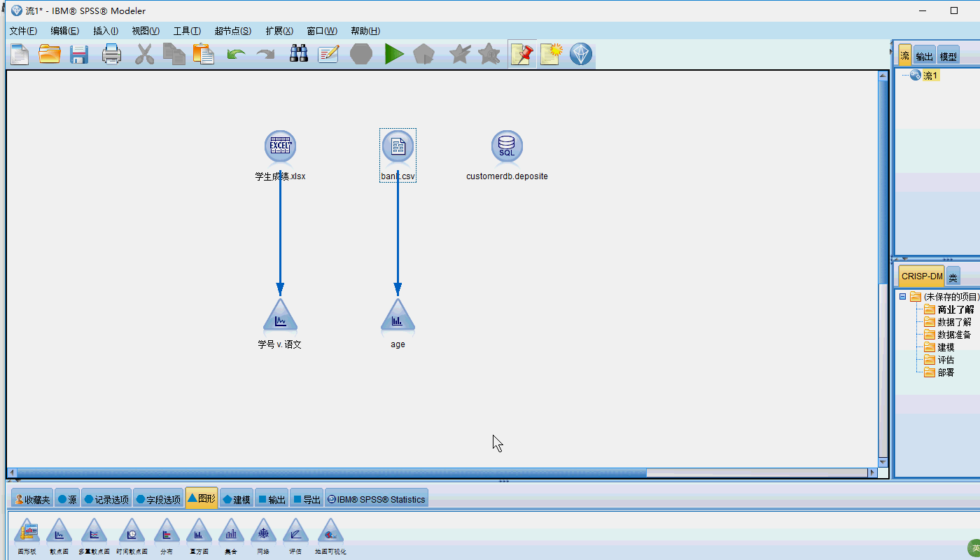Open the 模型 tab in manager pane
The height and width of the screenshot is (560, 980).
tap(948, 57)
